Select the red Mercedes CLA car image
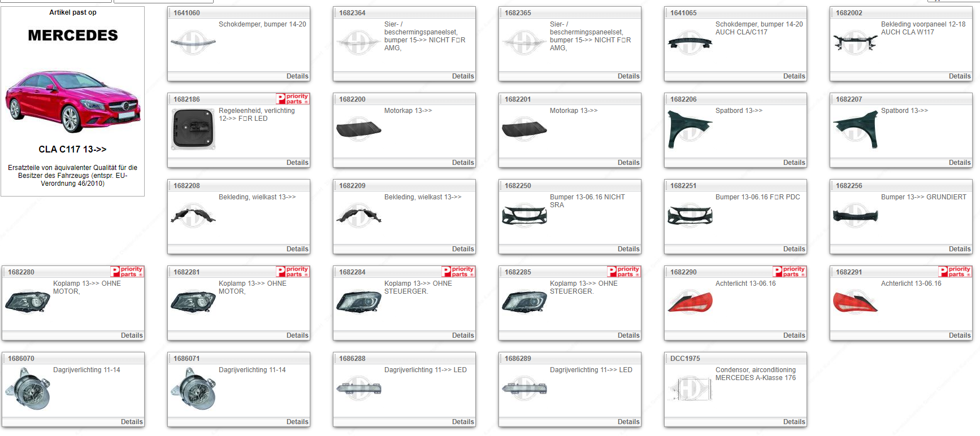 tap(72, 102)
